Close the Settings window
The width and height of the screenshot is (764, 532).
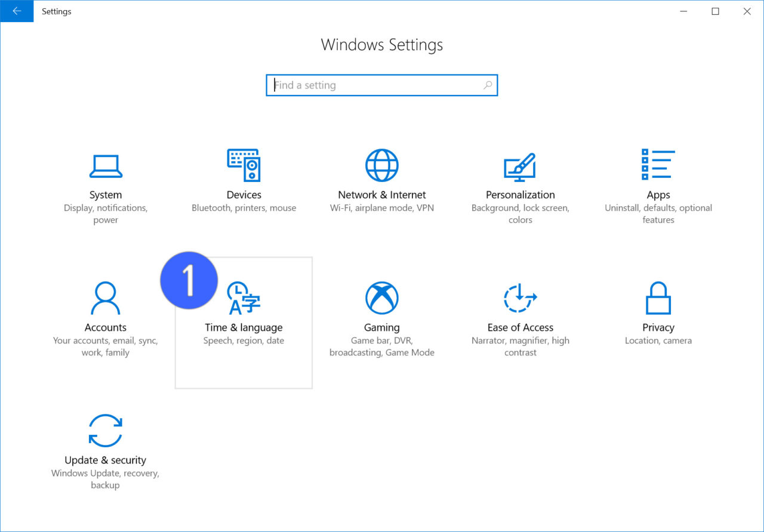(x=747, y=11)
